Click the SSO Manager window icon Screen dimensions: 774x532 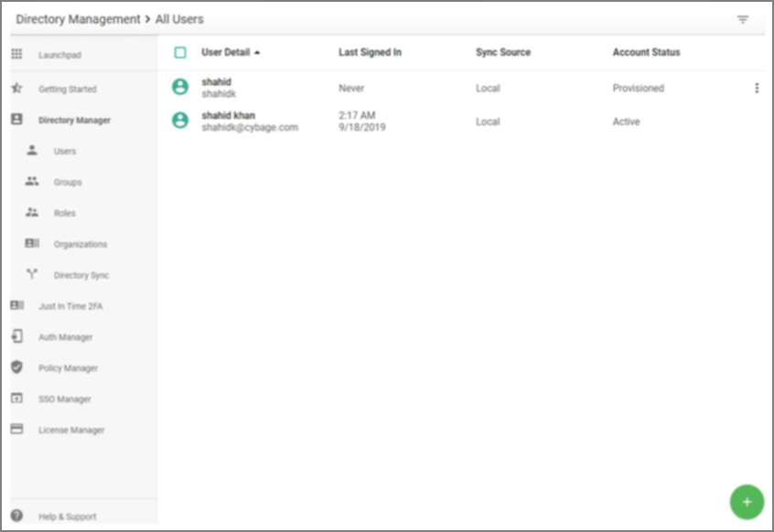pyautogui.click(x=16, y=398)
